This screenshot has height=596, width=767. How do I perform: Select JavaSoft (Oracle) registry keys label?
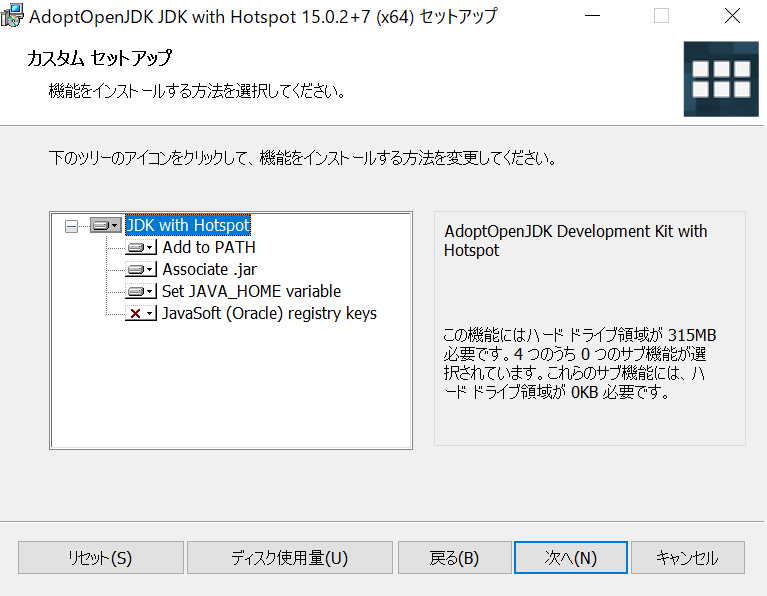tap(270, 314)
